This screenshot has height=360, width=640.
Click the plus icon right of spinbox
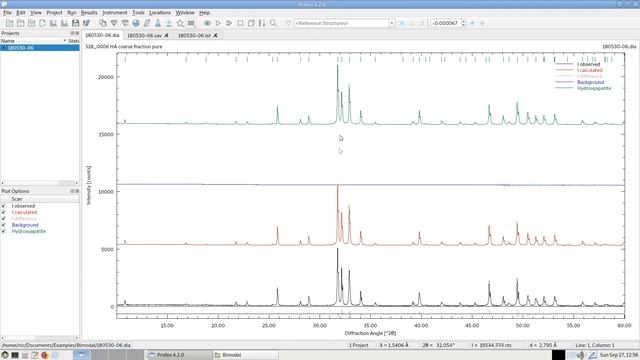tap(472, 23)
